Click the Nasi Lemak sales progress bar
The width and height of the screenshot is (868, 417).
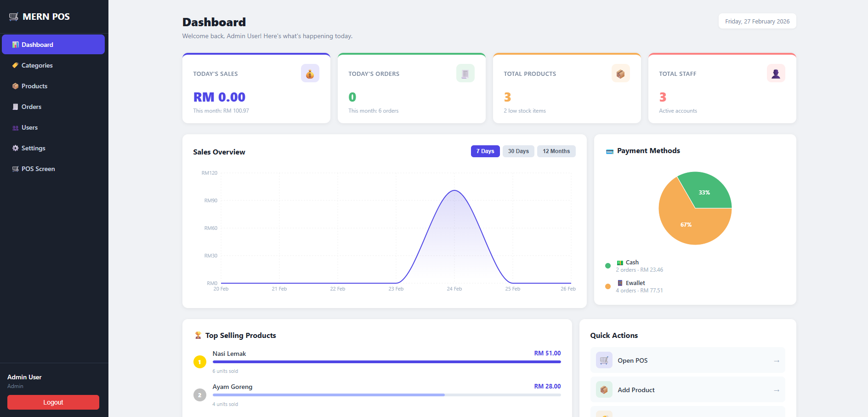pyautogui.click(x=386, y=362)
